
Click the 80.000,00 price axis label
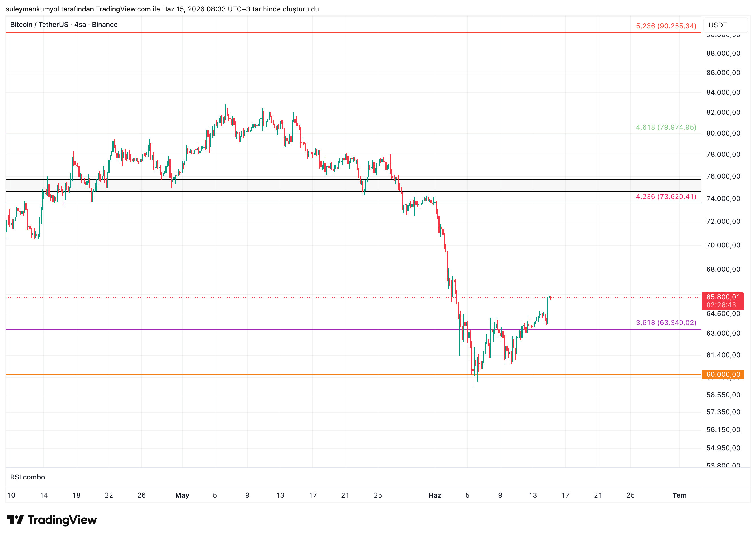point(723,133)
